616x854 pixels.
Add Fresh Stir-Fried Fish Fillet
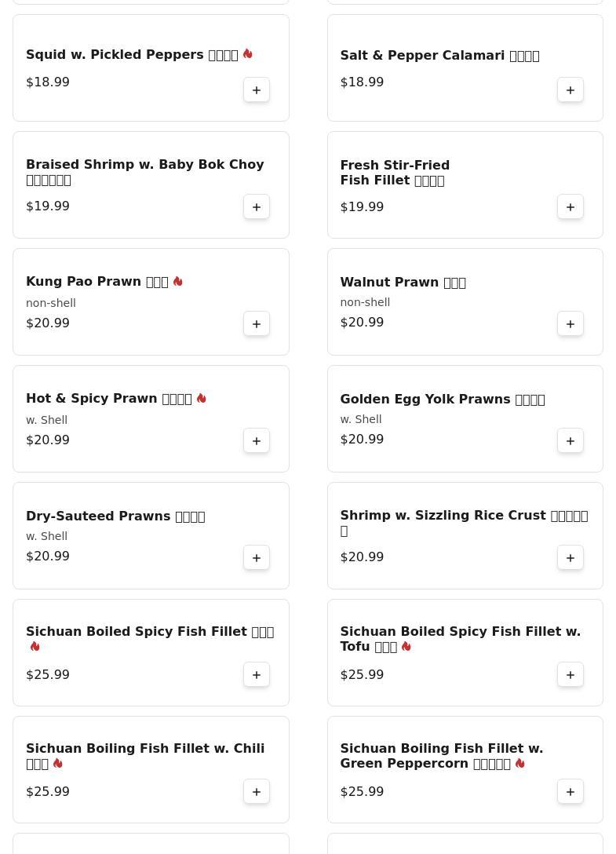click(x=570, y=207)
